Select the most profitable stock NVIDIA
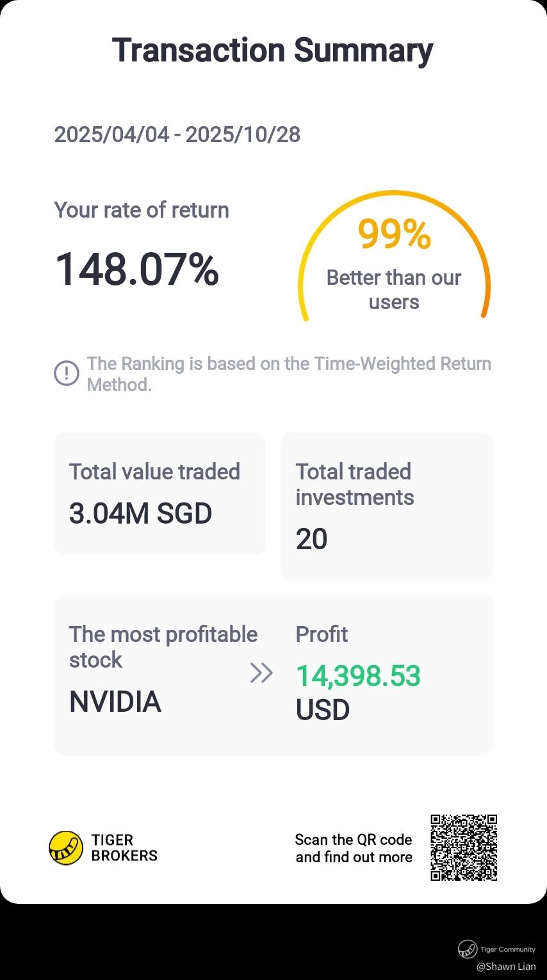The image size is (547, 980). click(115, 702)
